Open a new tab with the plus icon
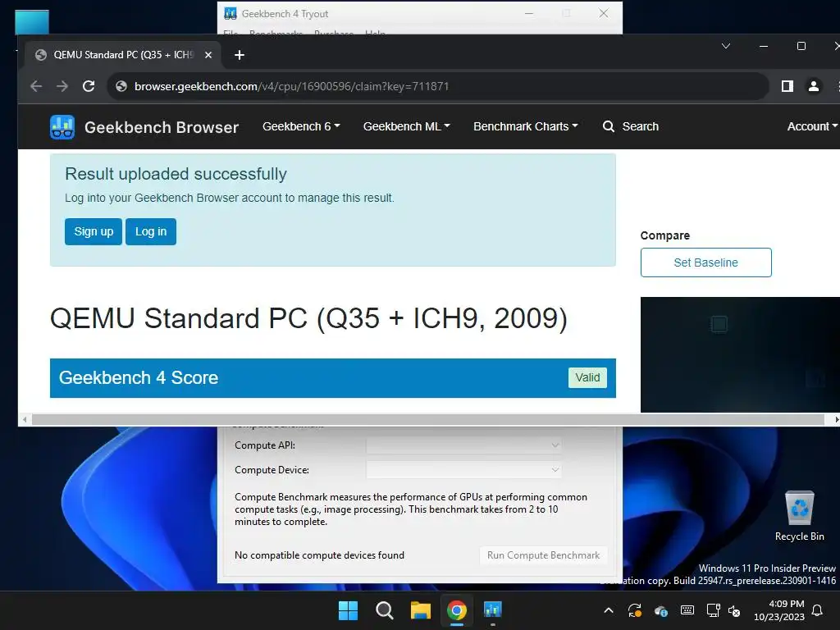The image size is (840, 630). 240,55
